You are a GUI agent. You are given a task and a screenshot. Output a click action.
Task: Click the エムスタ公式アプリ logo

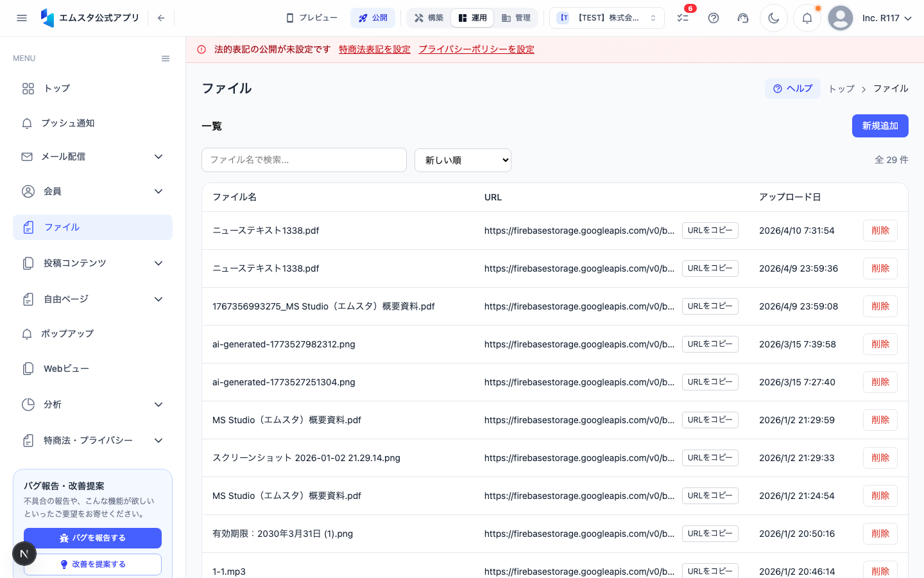90,18
